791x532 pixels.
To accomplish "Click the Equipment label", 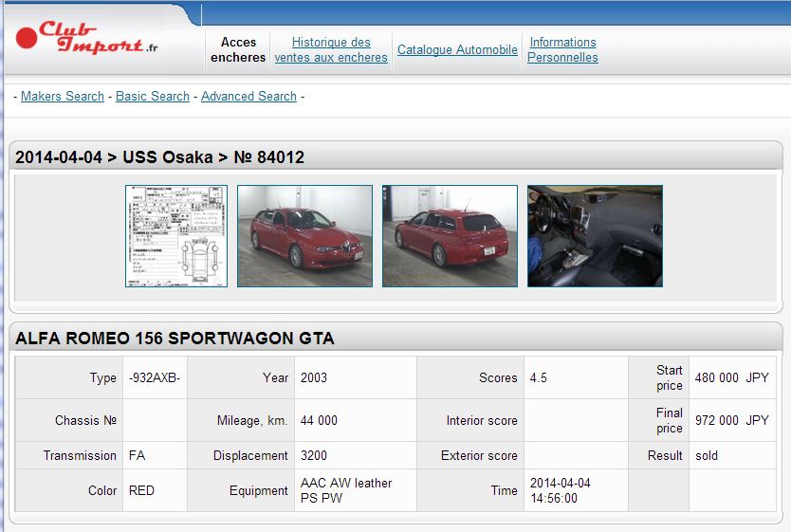I will click(258, 490).
